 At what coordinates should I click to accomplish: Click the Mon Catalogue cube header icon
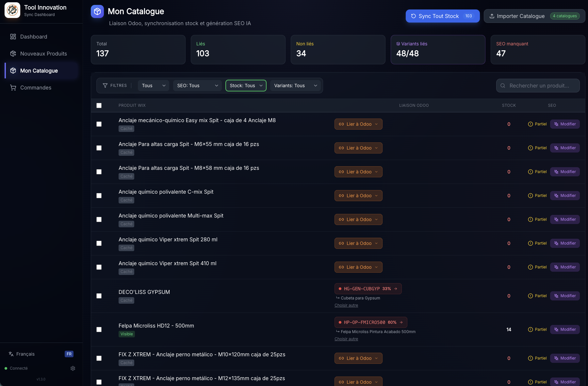click(97, 12)
